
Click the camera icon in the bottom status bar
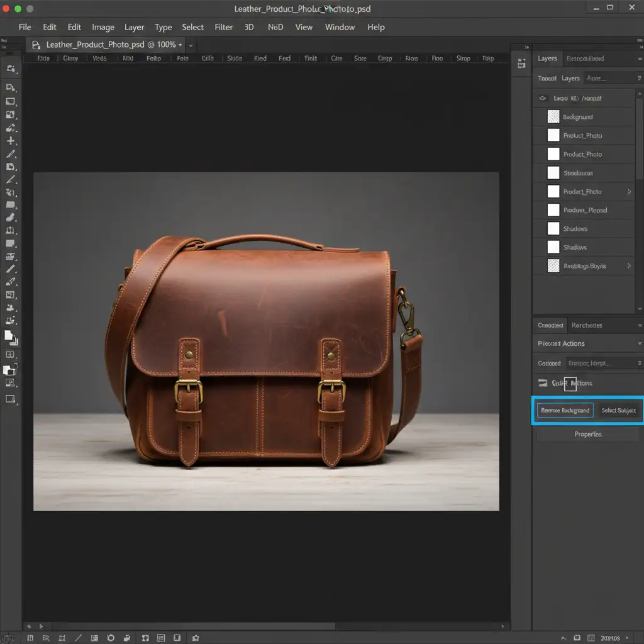196,638
